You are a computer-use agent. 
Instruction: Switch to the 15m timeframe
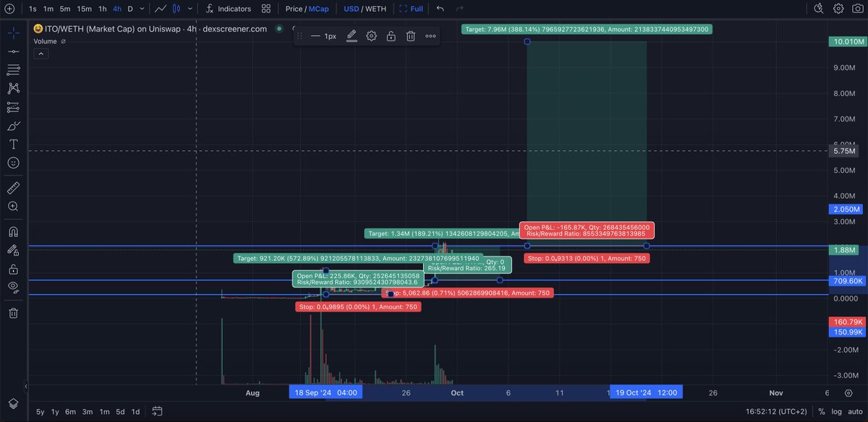(x=84, y=8)
